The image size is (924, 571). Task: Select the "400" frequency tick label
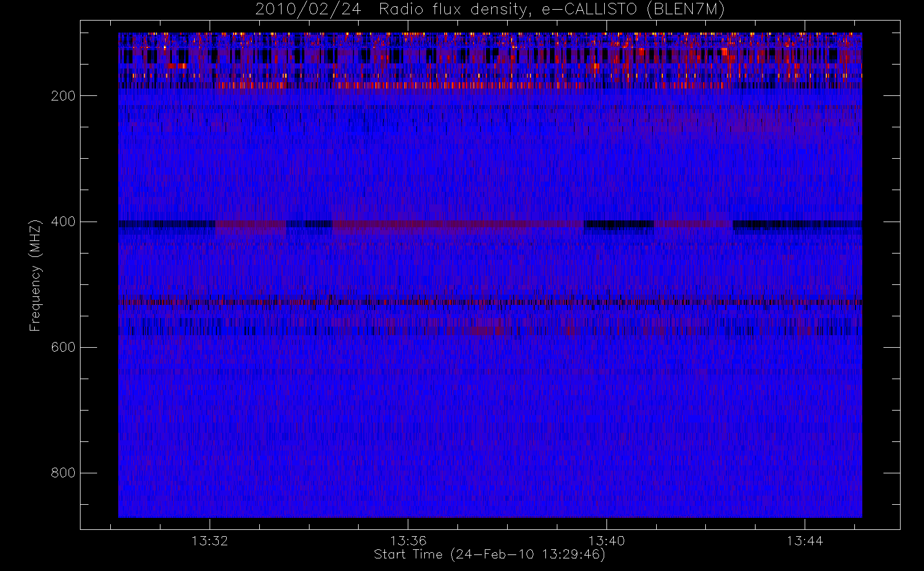click(x=63, y=222)
